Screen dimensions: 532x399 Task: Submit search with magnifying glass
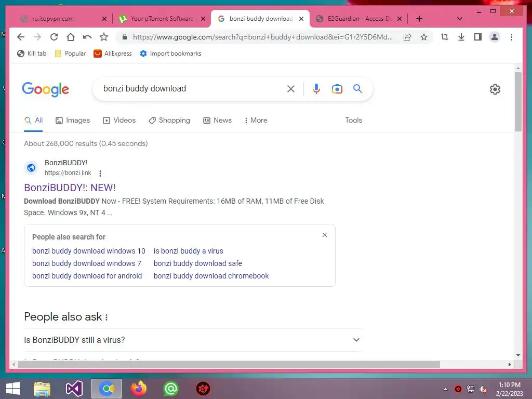click(357, 89)
